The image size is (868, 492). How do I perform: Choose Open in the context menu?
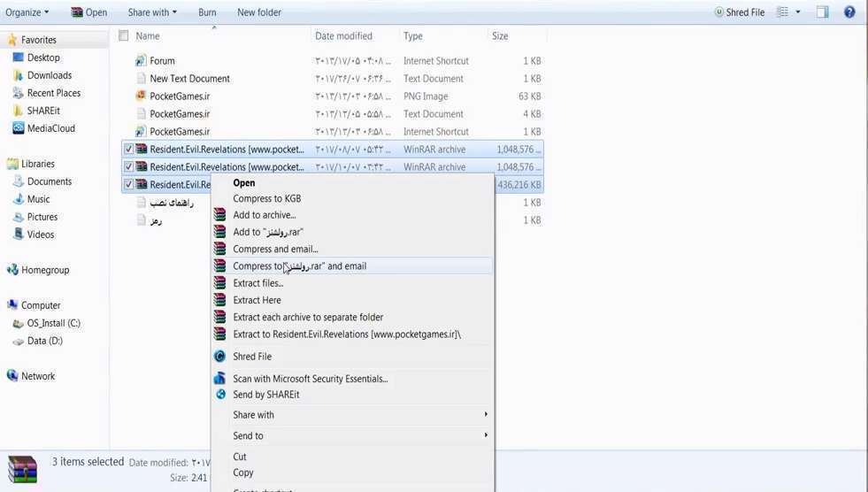pyautogui.click(x=244, y=182)
